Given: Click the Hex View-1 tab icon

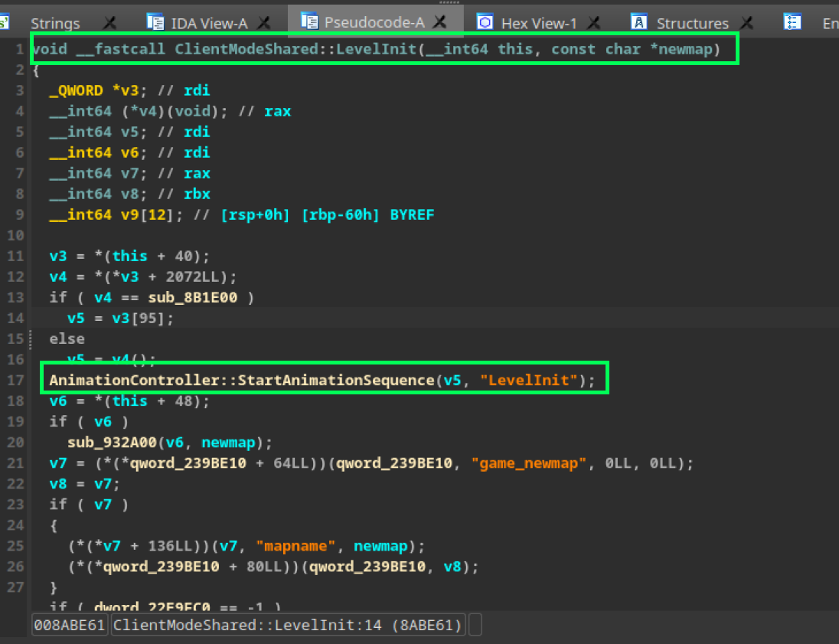Looking at the screenshot, I should 485,22.
